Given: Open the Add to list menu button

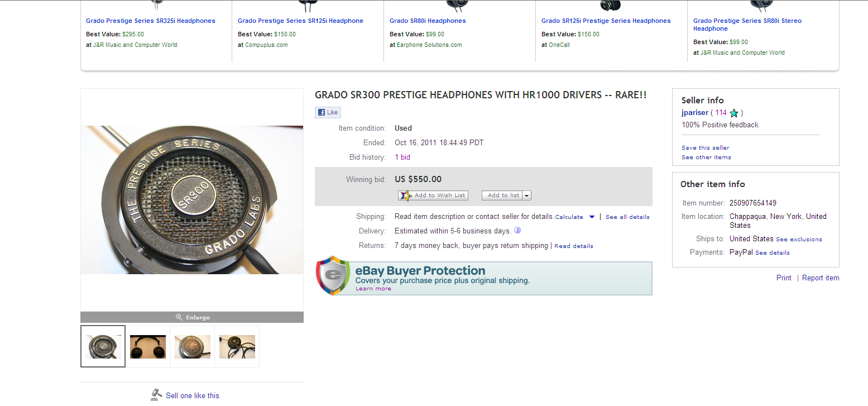Looking at the screenshot, I should click(502, 195).
